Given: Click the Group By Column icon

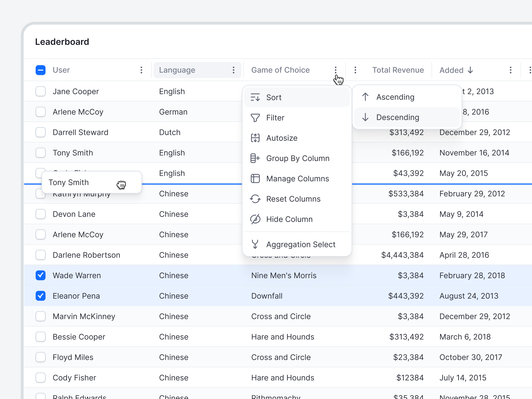Looking at the screenshot, I should point(255,158).
